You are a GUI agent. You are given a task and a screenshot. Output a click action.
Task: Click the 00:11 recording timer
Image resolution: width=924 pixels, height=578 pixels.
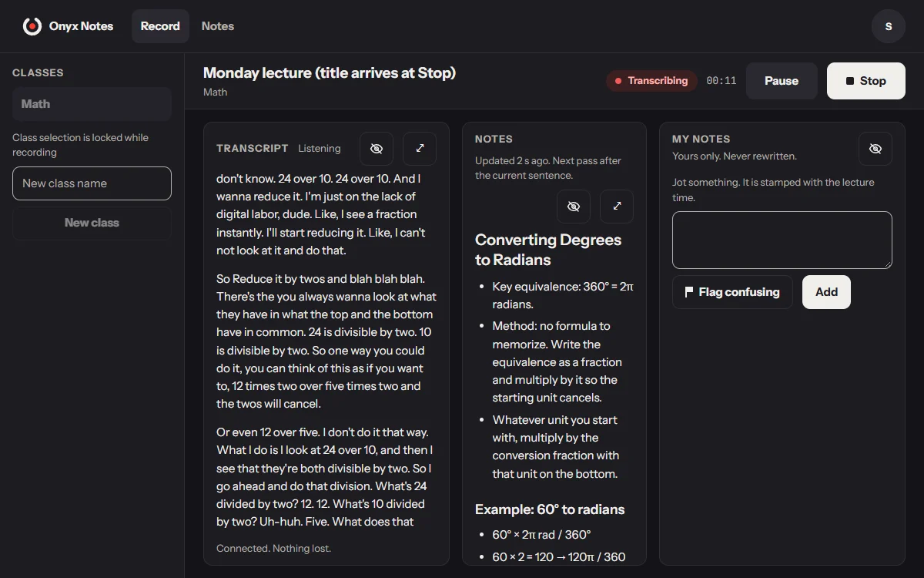[721, 81]
